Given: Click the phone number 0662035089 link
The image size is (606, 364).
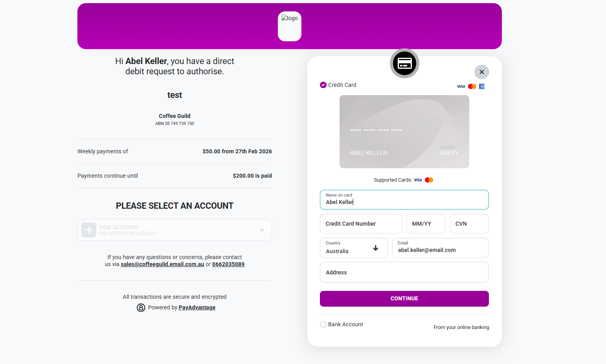Looking at the screenshot, I should pyautogui.click(x=228, y=264).
